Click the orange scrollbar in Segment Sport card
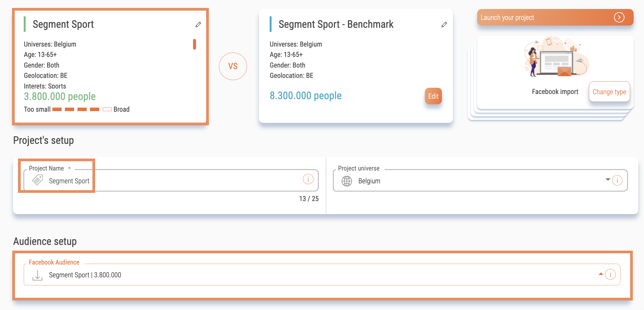The image size is (644, 310). 194,44
